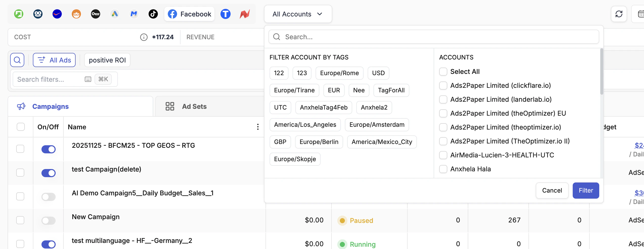Viewport: 644px width, 249px height.
Task: Disable the test multilanguage Germany campaign toggle
Action: (48, 244)
